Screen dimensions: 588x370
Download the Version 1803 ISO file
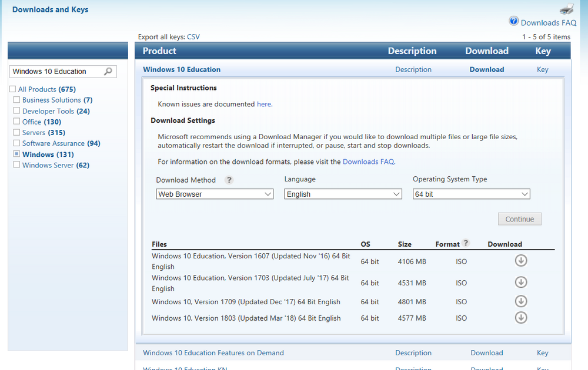521,318
